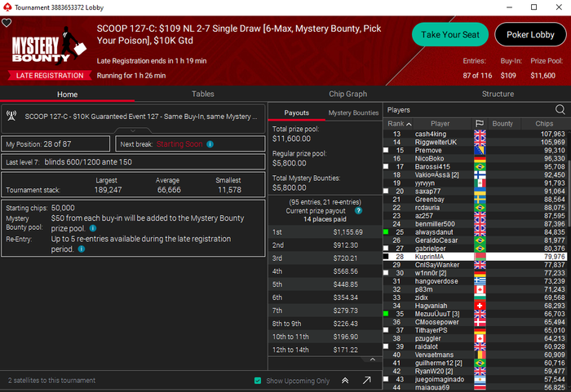The width and height of the screenshot is (571, 392).
Task: Sort players by Player column header
Action: click(x=440, y=124)
